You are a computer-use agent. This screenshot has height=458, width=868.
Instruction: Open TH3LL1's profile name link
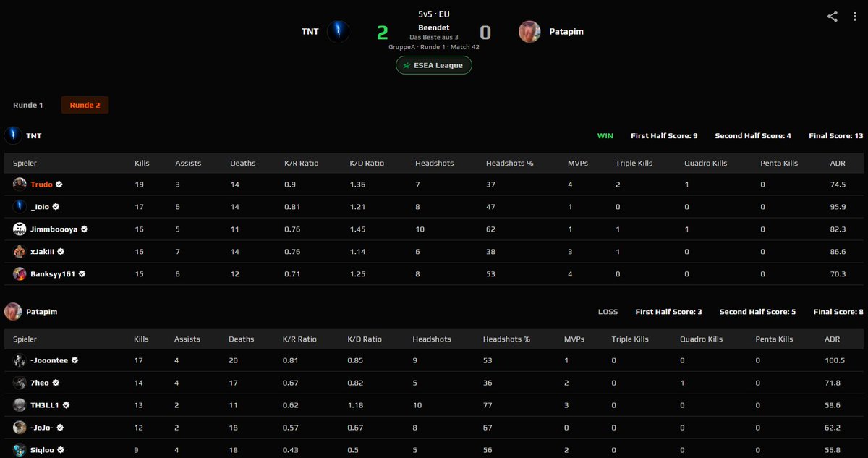[45, 405]
